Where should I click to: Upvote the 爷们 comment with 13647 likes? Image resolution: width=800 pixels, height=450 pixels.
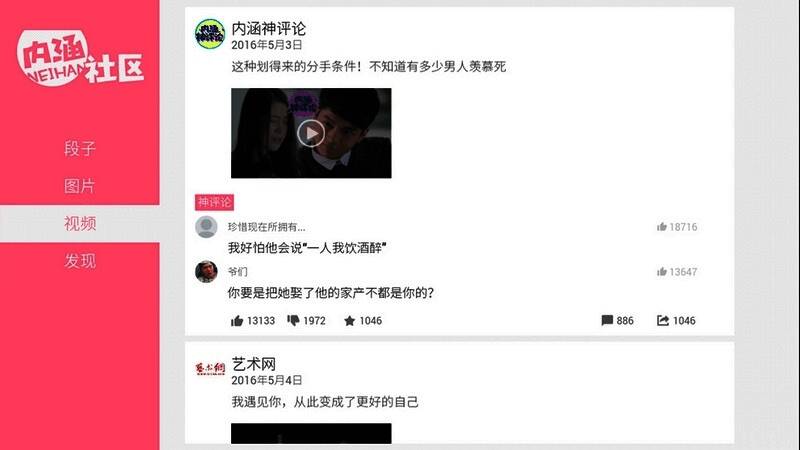tap(677, 272)
